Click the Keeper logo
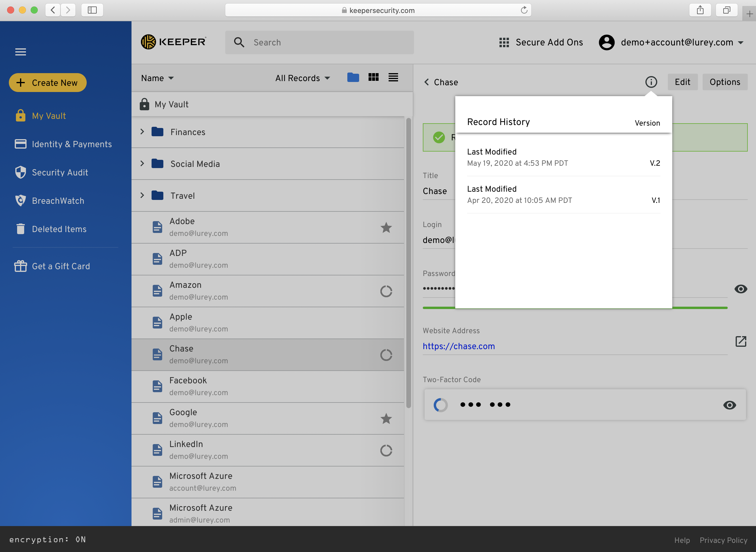 tap(173, 42)
